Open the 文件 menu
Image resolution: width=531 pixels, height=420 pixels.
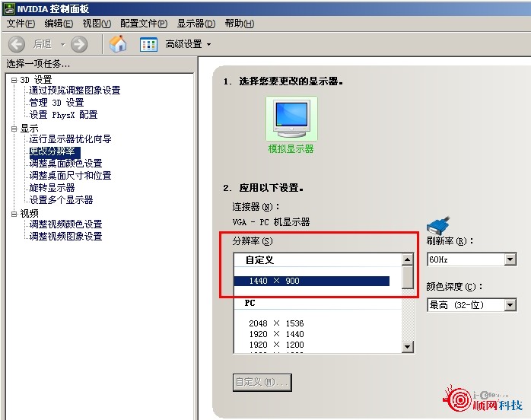(x=21, y=24)
